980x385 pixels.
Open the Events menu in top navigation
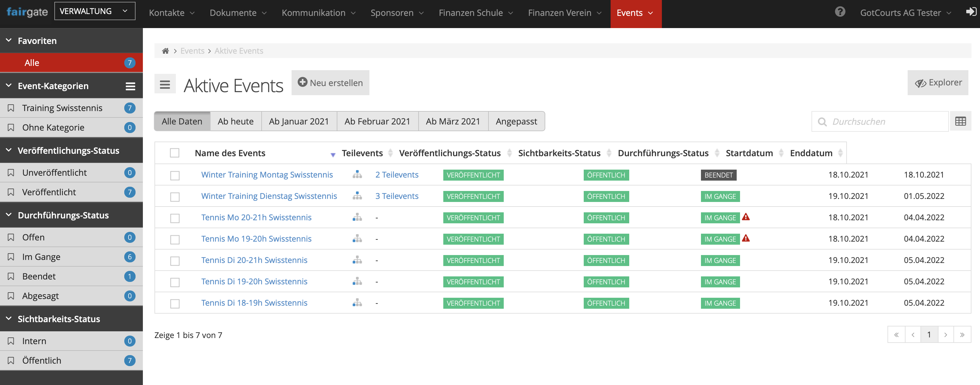(636, 14)
